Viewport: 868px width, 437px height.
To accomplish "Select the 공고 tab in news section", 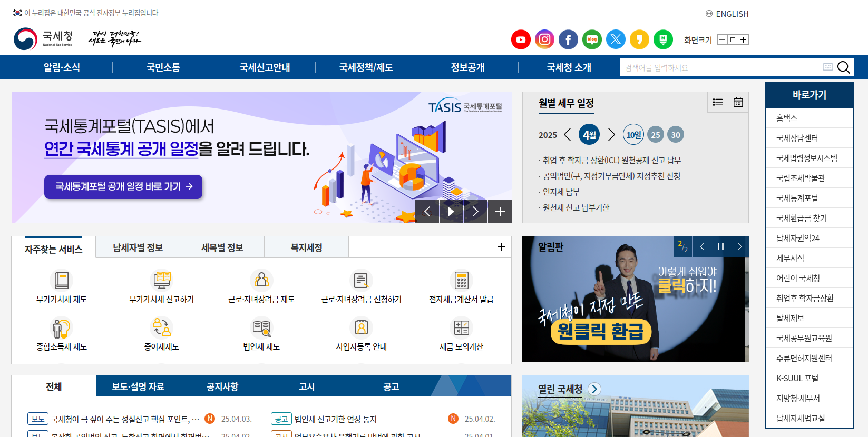I will pyautogui.click(x=391, y=386).
